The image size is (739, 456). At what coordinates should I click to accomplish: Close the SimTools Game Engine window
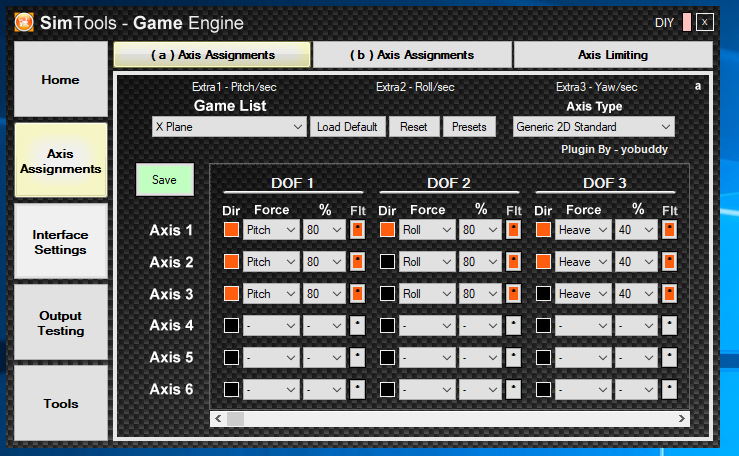coord(705,22)
